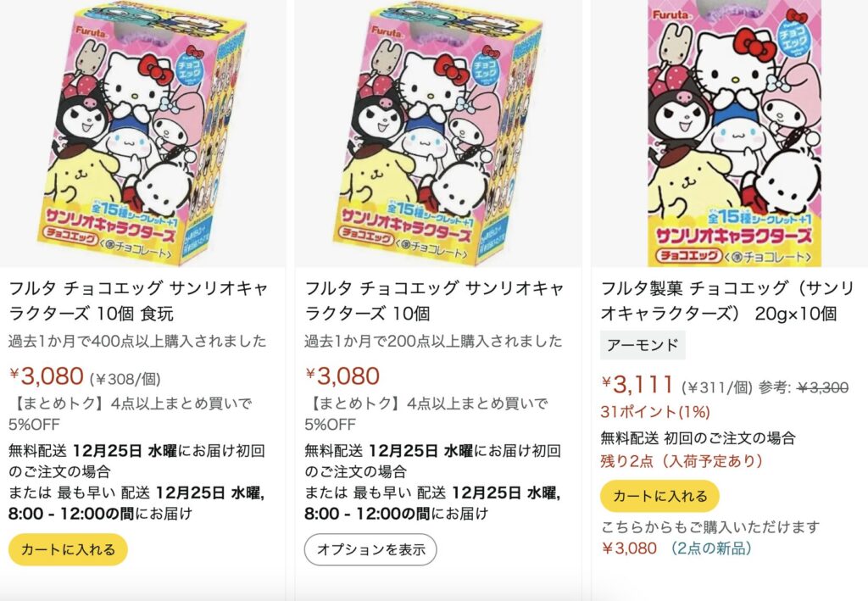Click first product's ¥3,080 price

(47, 376)
